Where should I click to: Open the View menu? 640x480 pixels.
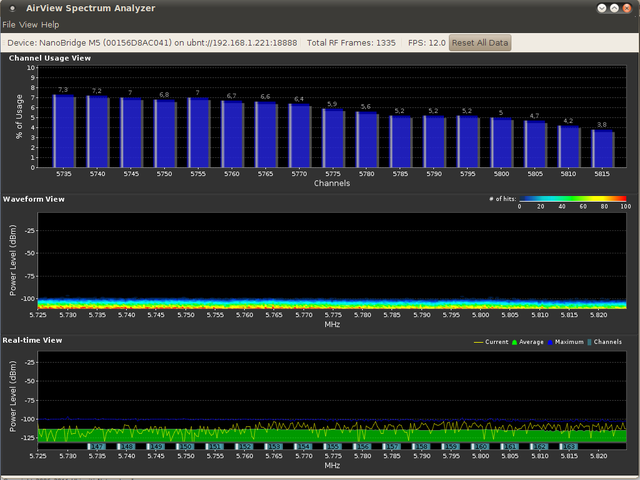tap(28, 25)
